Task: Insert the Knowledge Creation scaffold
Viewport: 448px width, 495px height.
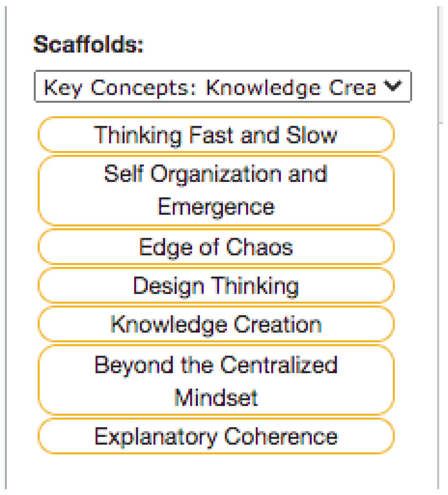Action: coord(216,324)
